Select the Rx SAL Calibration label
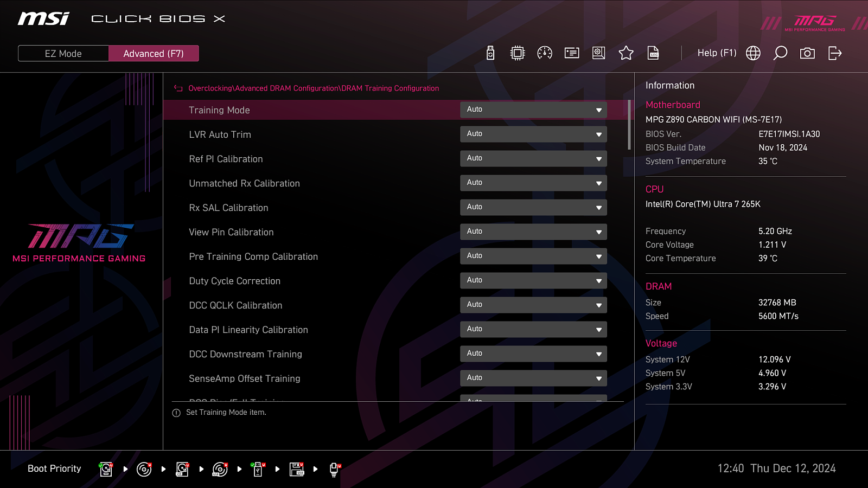The image size is (868, 488). click(x=228, y=208)
